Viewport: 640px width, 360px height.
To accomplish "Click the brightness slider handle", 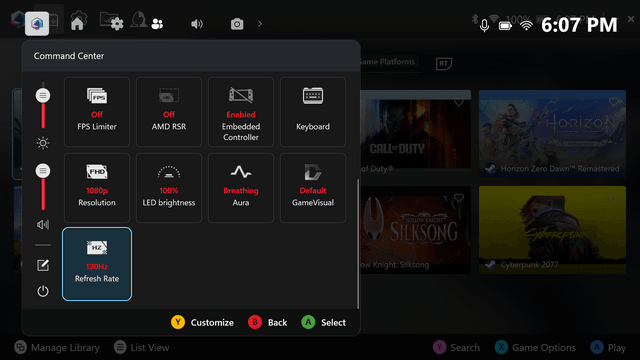I will point(43,96).
